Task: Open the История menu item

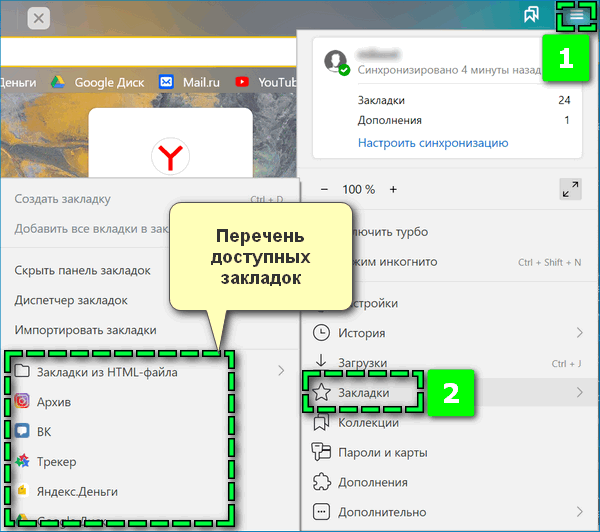Action: tap(449, 333)
